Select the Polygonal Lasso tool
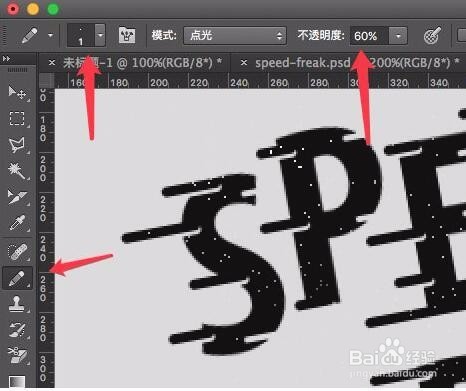 (17, 145)
